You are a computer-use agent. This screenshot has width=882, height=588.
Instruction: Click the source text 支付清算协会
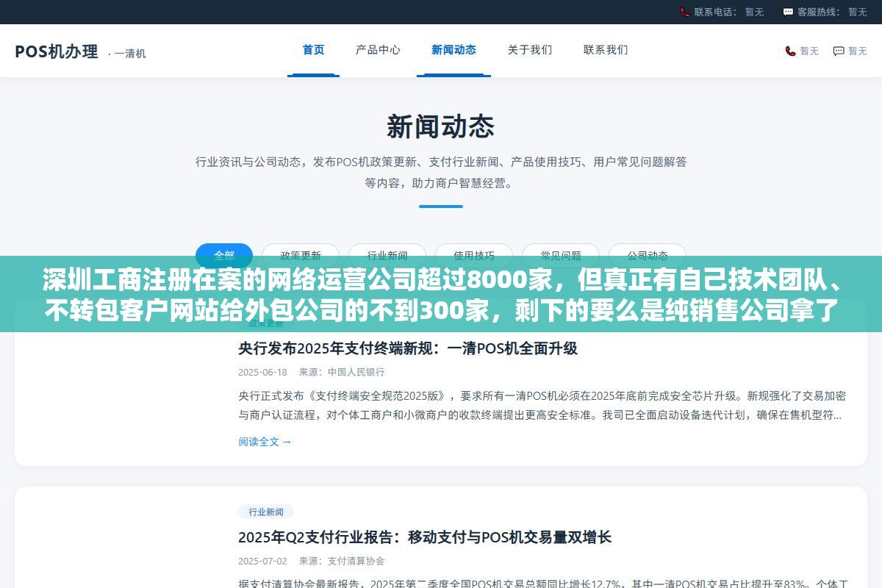coord(356,561)
